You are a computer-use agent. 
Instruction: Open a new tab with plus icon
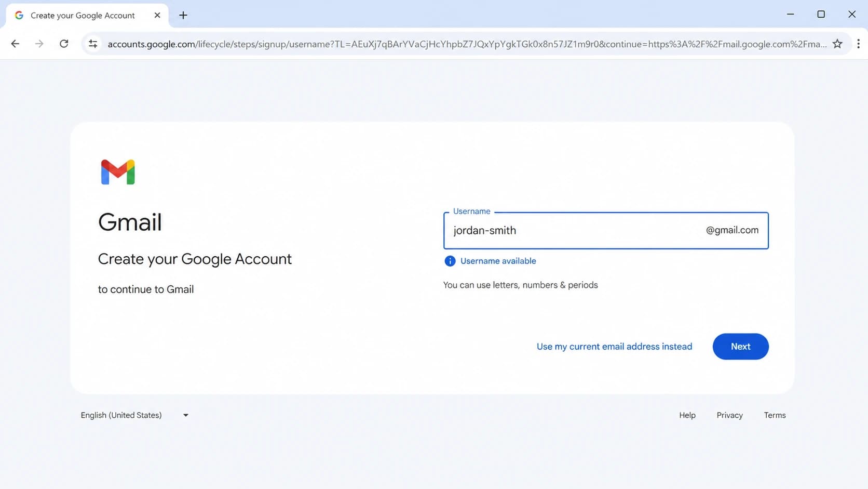[x=183, y=15]
